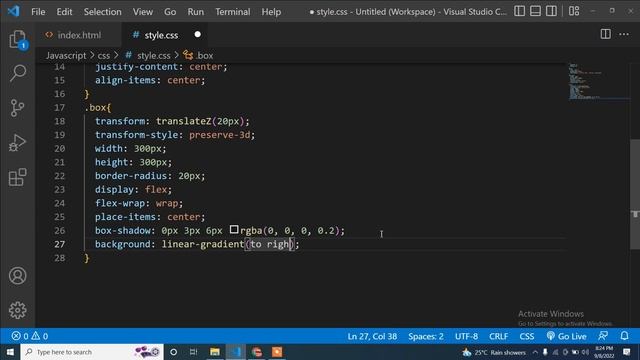Viewport: 640px width, 360px height.
Task: Open the Source Control view
Action: (x=18, y=108)
